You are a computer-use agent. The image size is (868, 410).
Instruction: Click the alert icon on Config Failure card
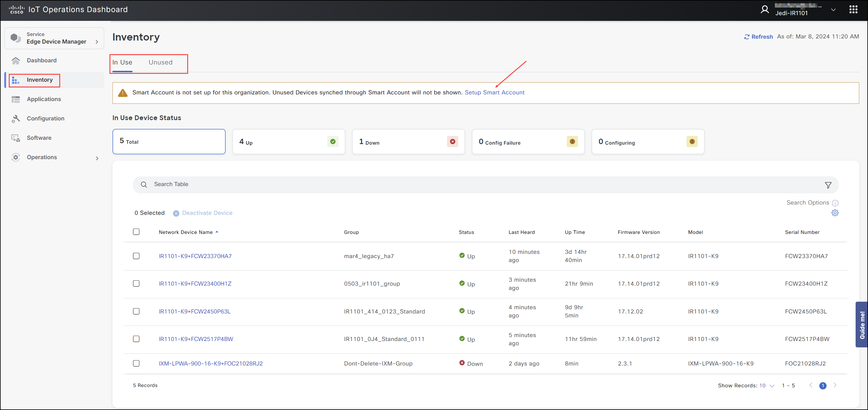(x=572, y=142)
